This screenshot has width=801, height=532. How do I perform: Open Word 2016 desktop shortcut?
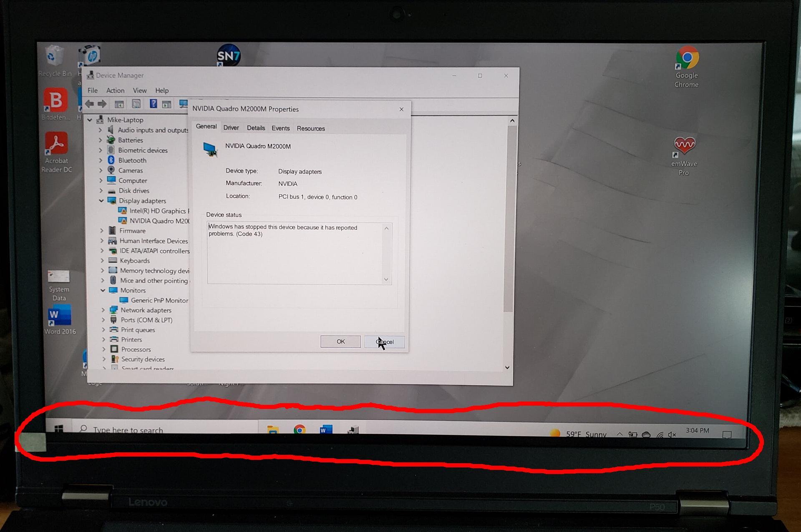click(60, 320)
